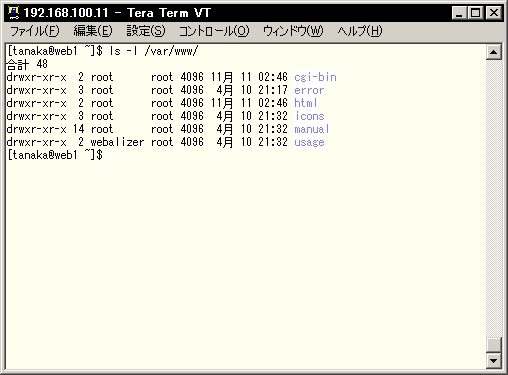The image size is (508, 375).
Task: Click the icons directory name
Action: tap(310, 116)
